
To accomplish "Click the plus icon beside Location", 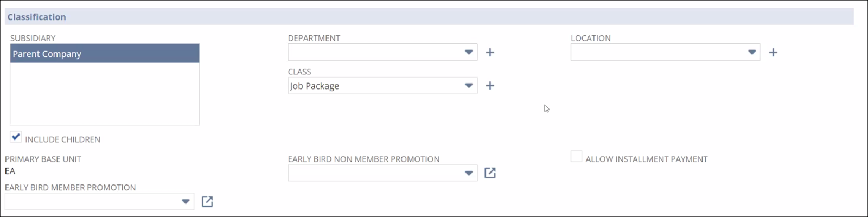I will [x=773, y=53].
